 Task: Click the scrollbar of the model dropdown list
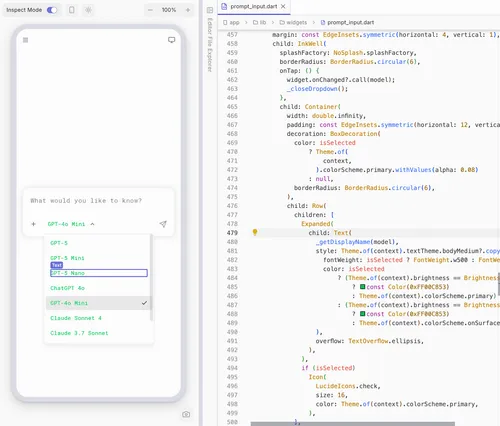point(151,277)
